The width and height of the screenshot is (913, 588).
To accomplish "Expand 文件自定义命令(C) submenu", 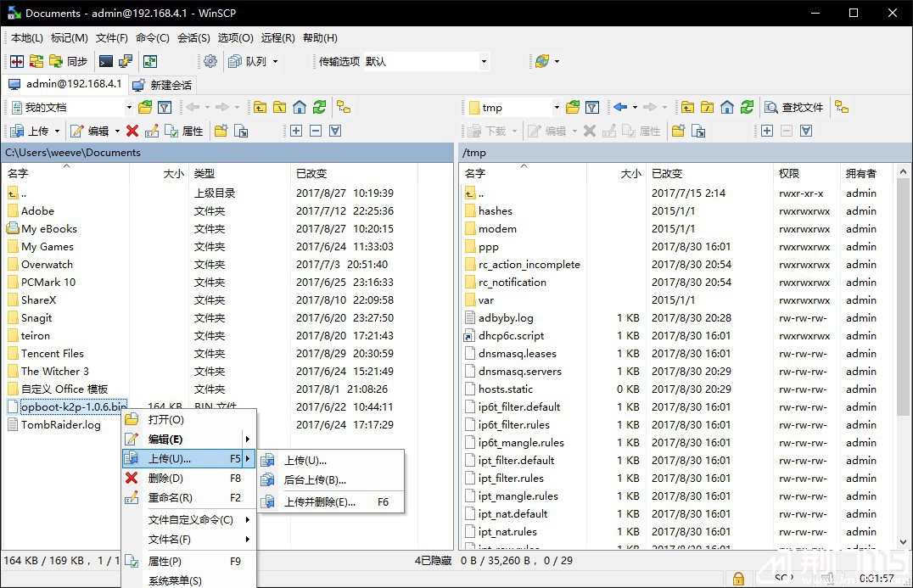I will 189,520.
